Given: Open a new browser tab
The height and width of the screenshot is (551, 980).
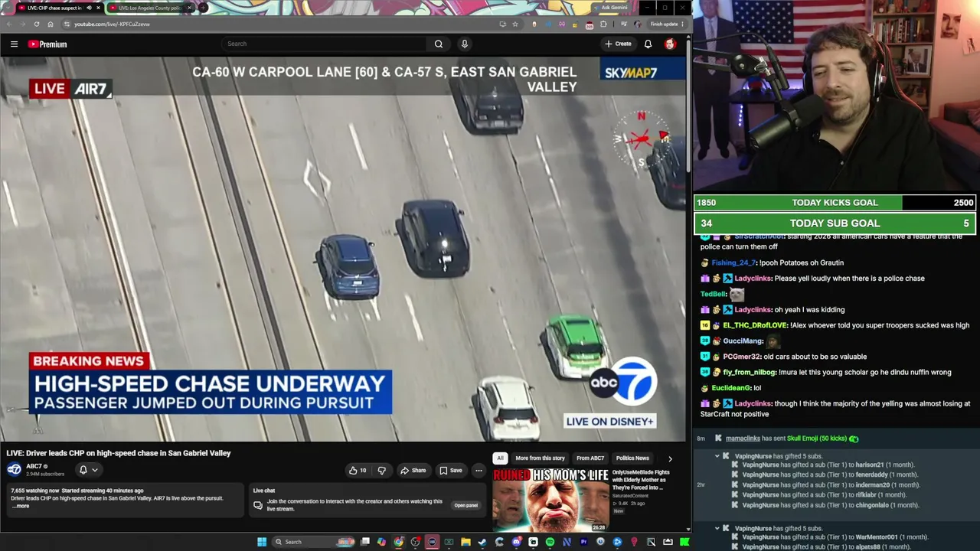Looking at the screenshot, I should [203, 8].
